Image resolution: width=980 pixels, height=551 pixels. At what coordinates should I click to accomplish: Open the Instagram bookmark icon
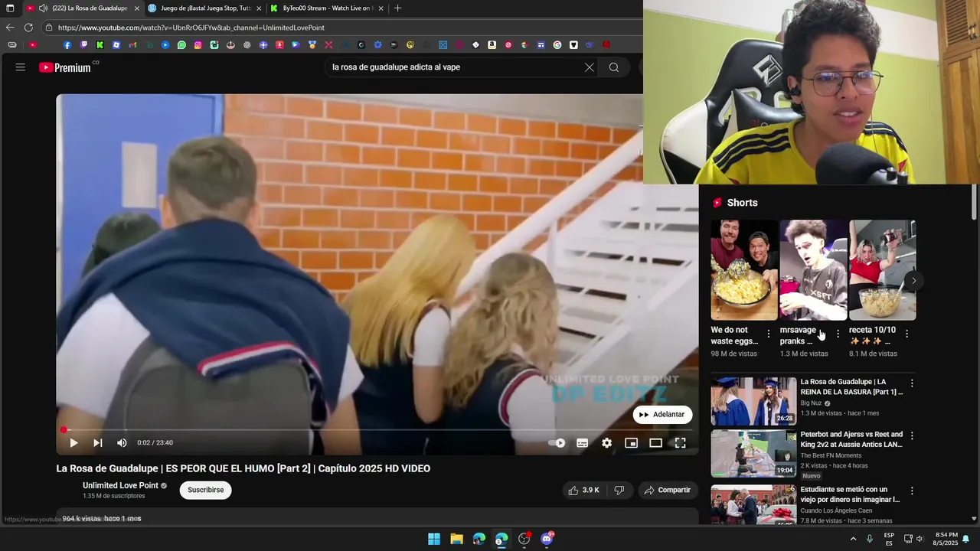click(198, 45)
